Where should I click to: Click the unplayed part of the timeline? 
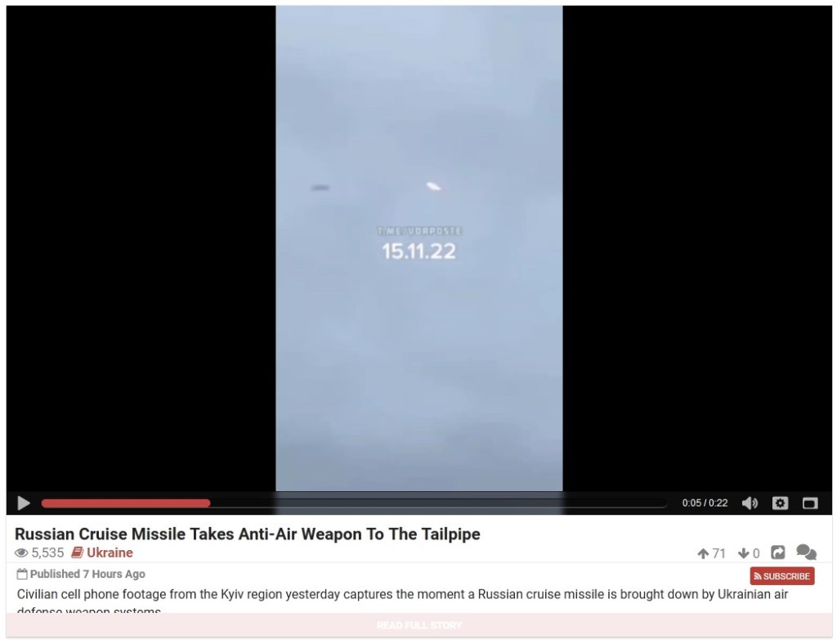pyautogui.click(x=438, y=503)
